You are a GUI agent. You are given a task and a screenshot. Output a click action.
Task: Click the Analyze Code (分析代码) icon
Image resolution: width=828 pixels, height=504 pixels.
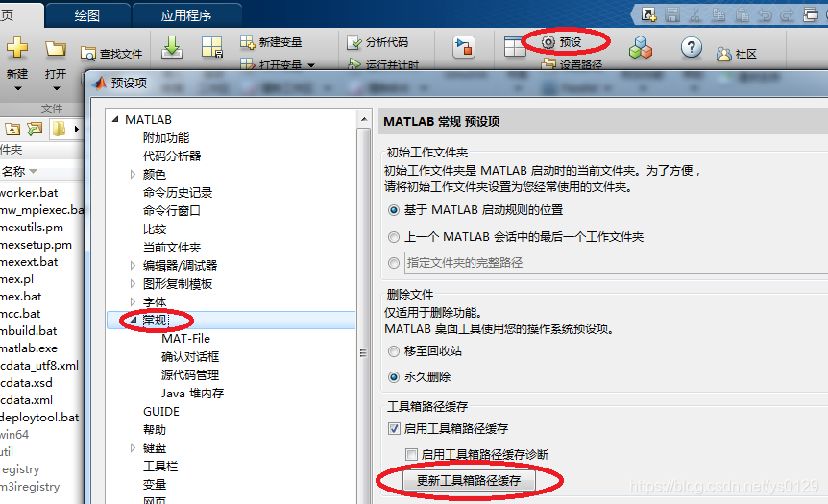tap(354, 42)
